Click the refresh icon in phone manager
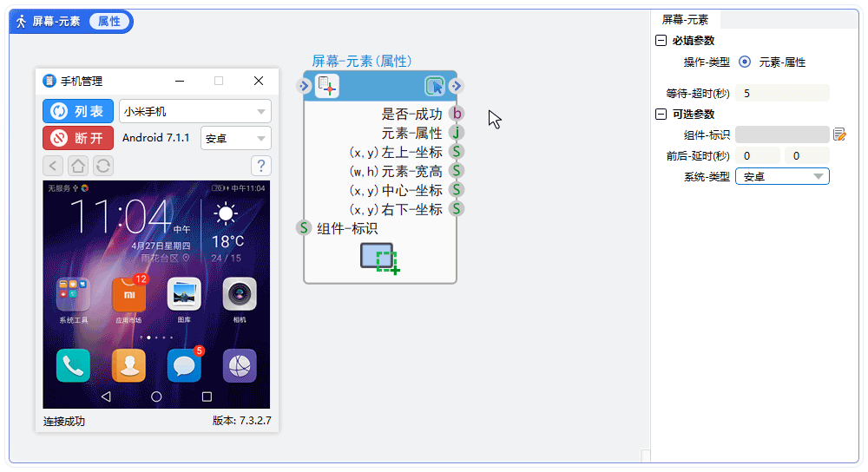Screen dimensions: 868x472 click(103, 166)
